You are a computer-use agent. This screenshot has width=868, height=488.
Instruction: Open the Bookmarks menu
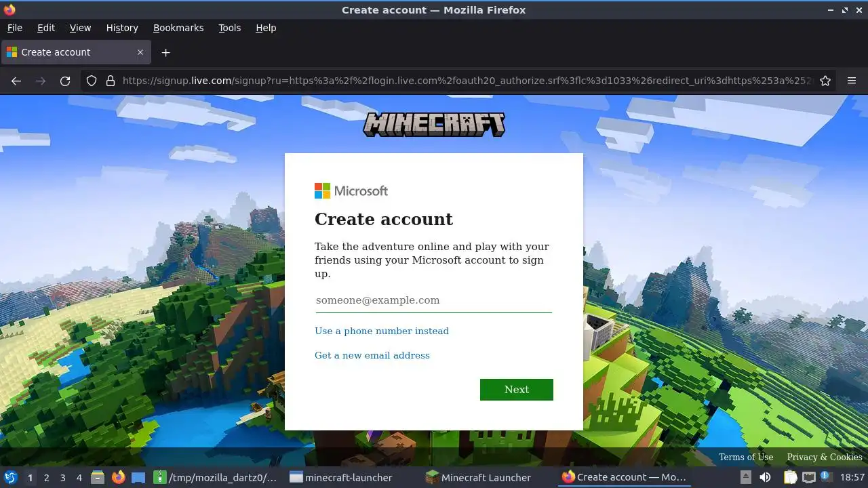(x=178, y=28)
